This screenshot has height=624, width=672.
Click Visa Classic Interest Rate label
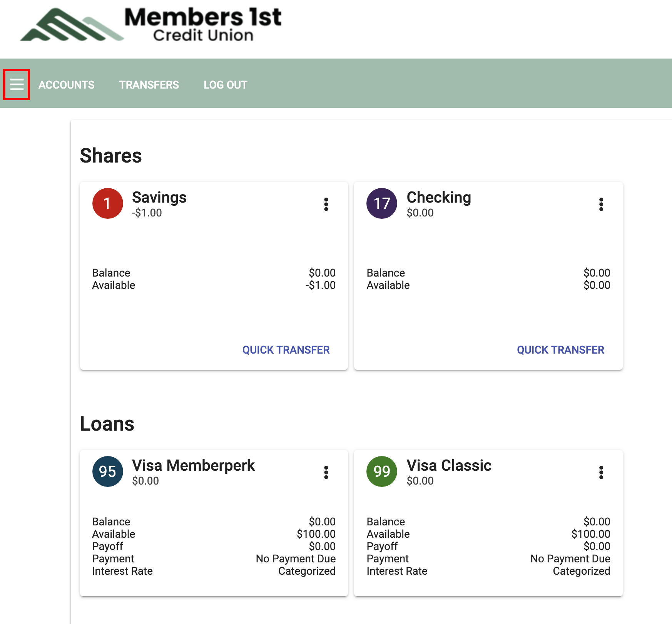tap(397, 571)
